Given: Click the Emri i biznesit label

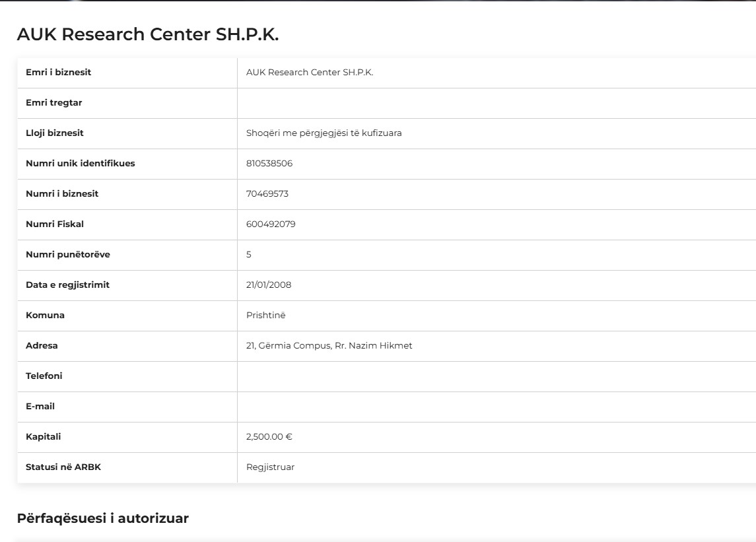Looking at the screenshot, I should click(58, 73).
